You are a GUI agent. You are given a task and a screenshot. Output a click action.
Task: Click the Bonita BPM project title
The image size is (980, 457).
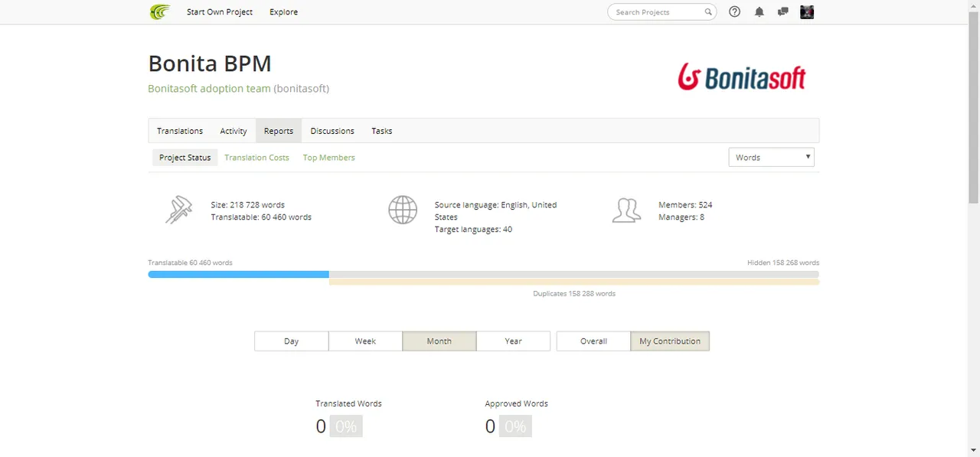(210, 64)
